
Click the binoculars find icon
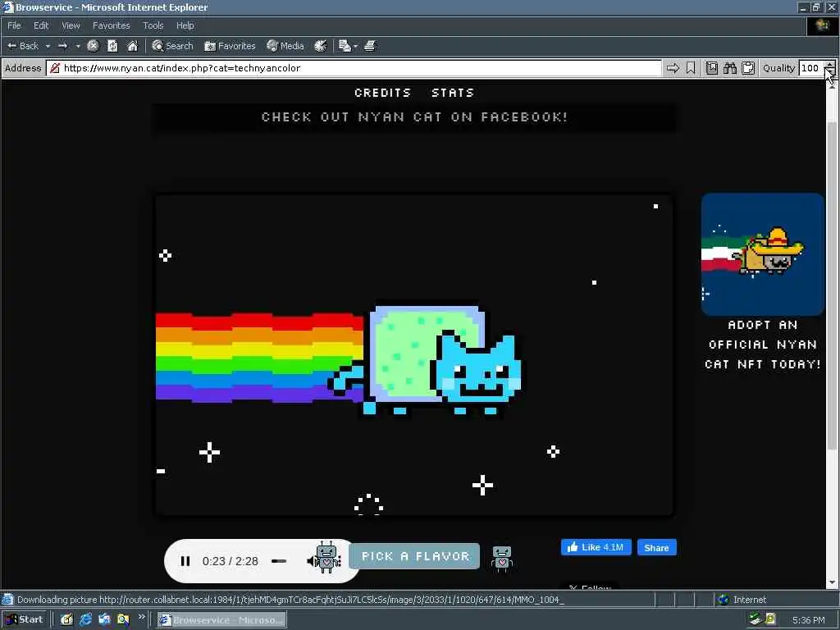729,68
